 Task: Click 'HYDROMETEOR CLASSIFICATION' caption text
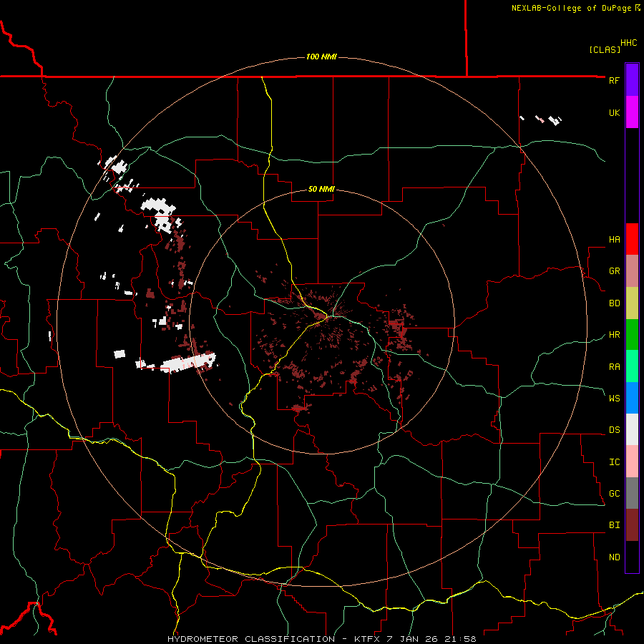(x=251, y=639)
